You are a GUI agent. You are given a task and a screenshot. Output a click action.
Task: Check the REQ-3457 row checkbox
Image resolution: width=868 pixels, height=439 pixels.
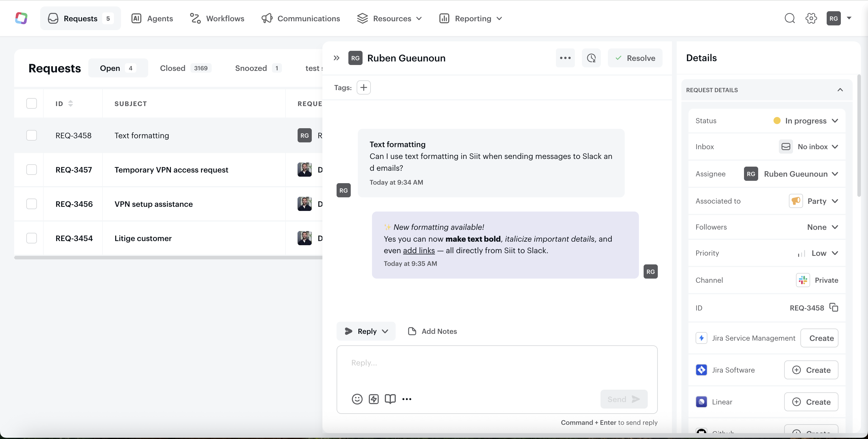coord(31,169)
